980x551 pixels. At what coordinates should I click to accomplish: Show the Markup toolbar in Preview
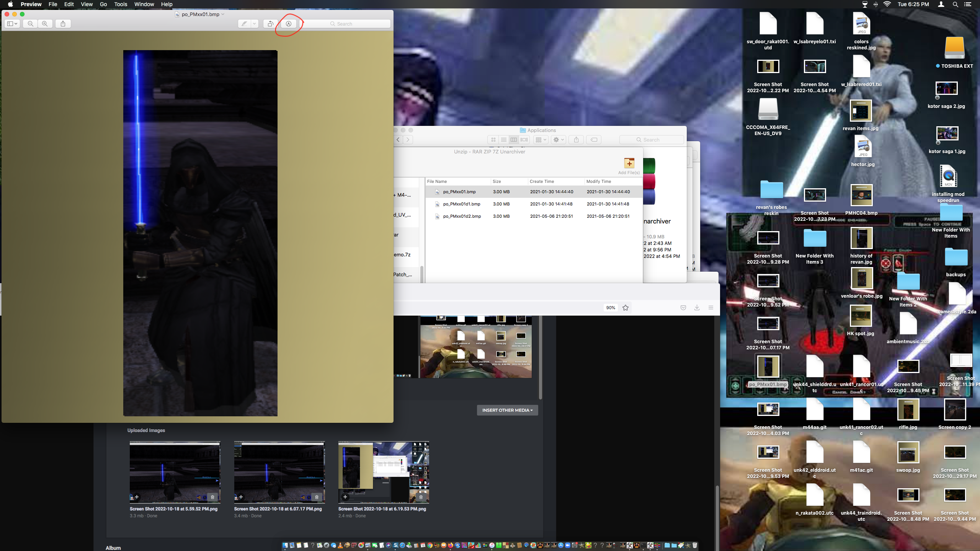point(289,24)
